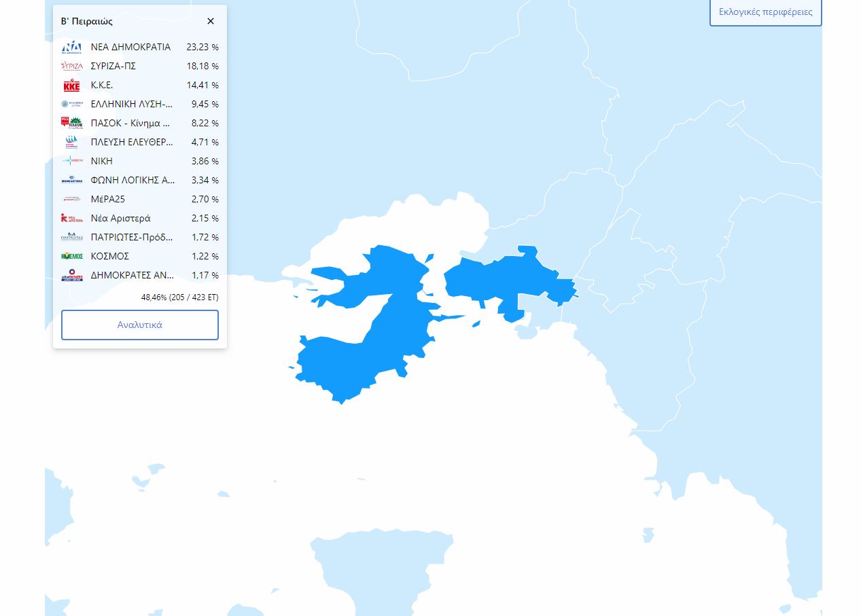Viewport: 861px width, 616px height.
Task: Click the ΝΙΚΗ party logo
Action: coord(72,161)
